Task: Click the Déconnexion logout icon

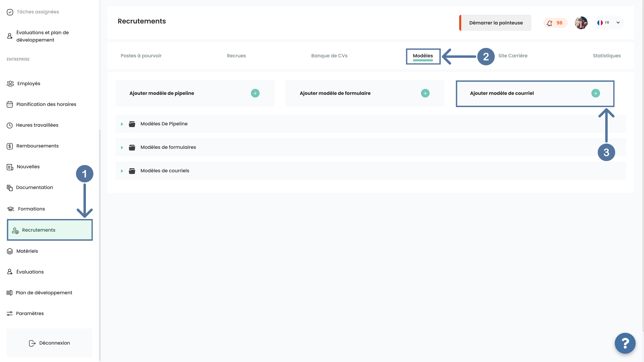Action: (x=32, y=343)
